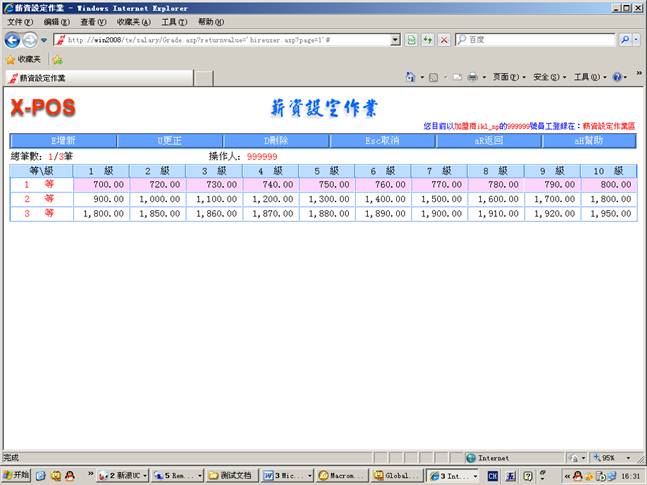Select grade row 1 等 in table

click(40, 185)
